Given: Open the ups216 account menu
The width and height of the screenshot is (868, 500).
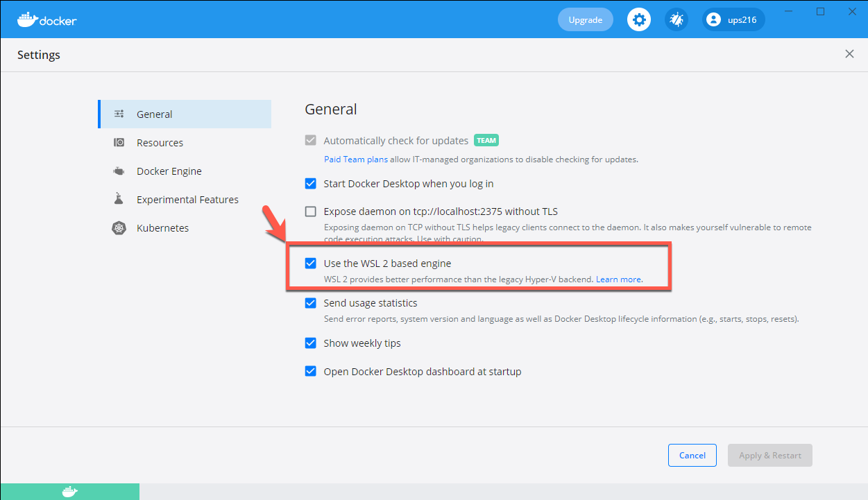Looking at the screenshot, I should tap(733, 19).
